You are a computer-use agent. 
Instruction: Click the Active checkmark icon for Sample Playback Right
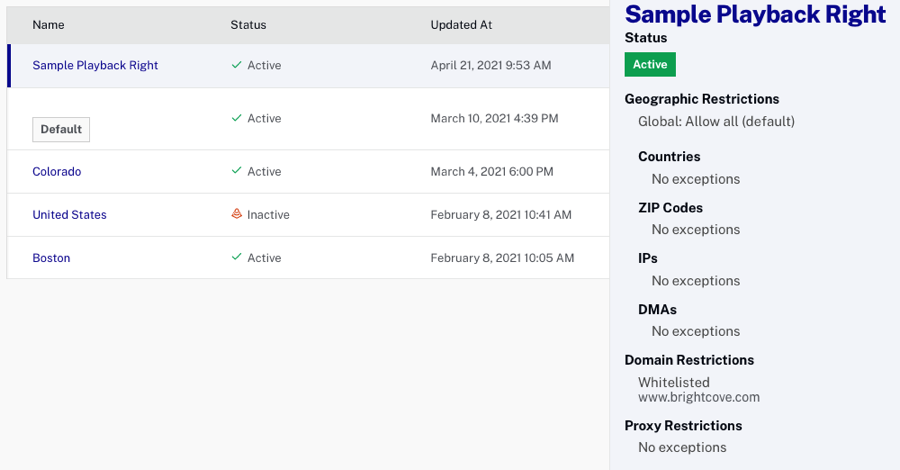point(236,65)
